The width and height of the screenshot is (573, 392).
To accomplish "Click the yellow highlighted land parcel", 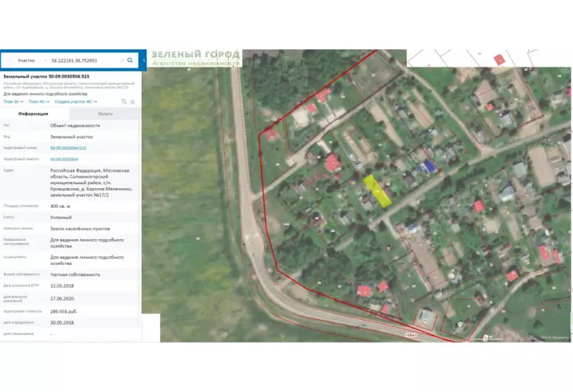I will tap(378, 191).
